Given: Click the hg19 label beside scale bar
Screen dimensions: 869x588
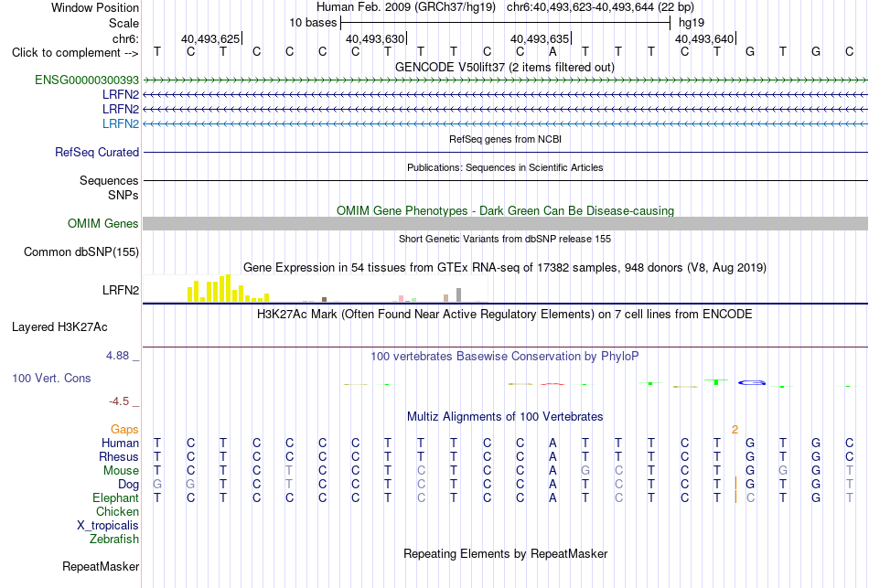Looking at the screenshot, I should [x=692, y=23].
